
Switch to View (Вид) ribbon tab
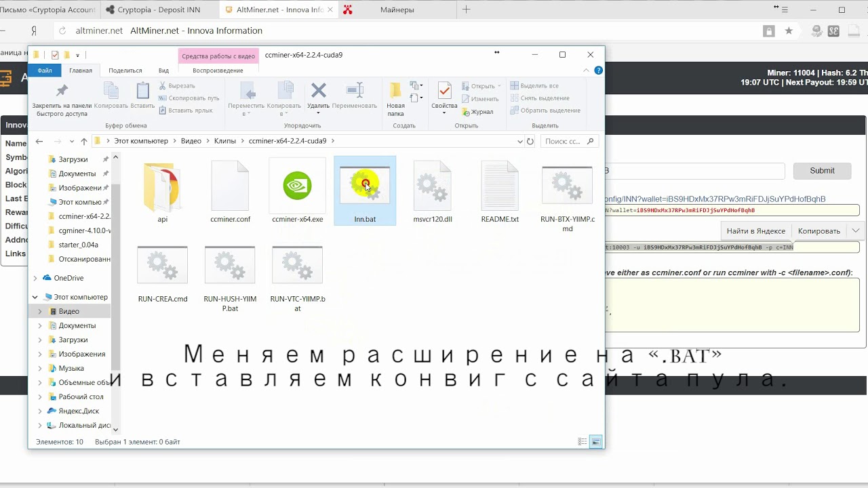(x=163, y=70)
